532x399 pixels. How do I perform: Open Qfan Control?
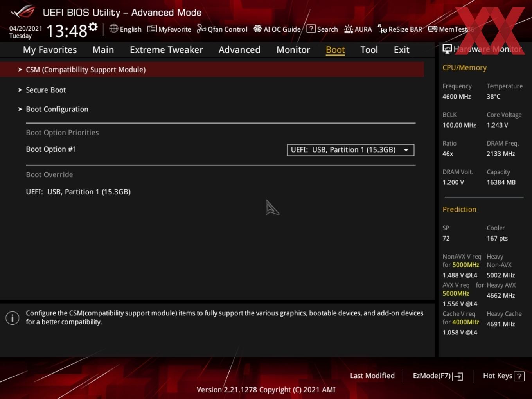tap(227, 29)
